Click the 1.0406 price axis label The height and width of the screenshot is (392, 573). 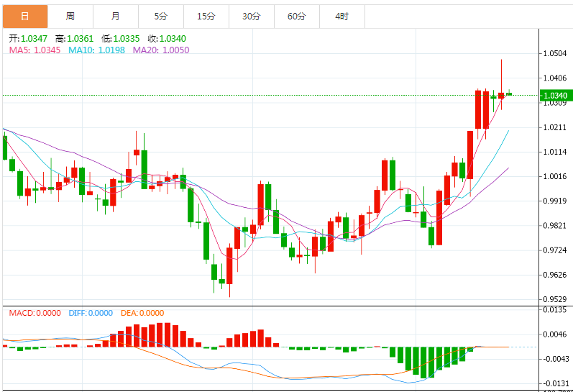pos(555,78)
